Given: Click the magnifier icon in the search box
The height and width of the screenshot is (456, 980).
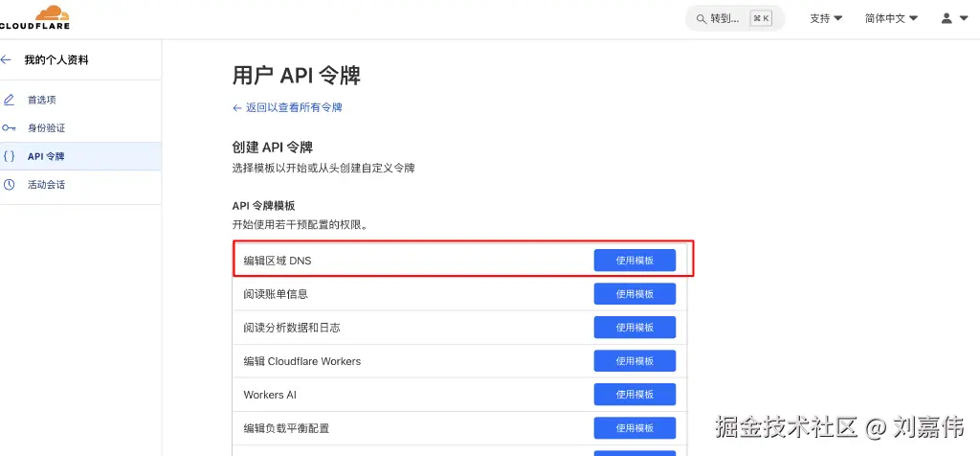Looking at the screenshot, I should [x=702, y=19].
